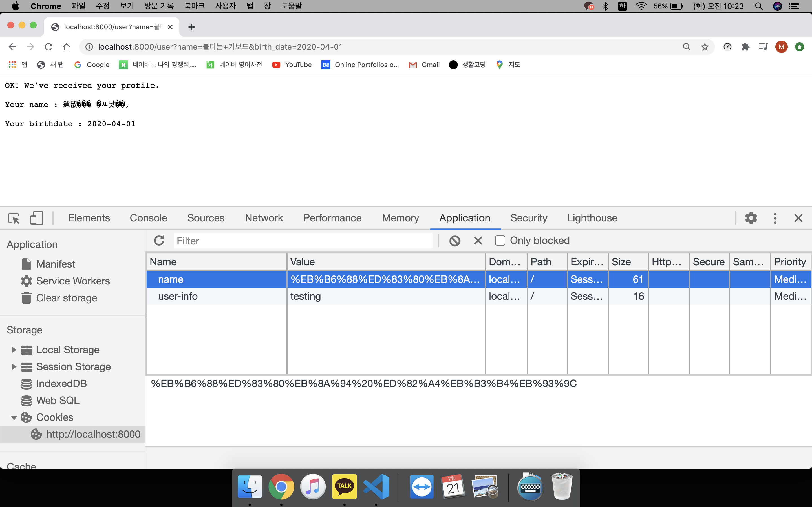812x507 pixels.
Task: Collapse the Cookies tree node
Action: [x=14, y=417]
